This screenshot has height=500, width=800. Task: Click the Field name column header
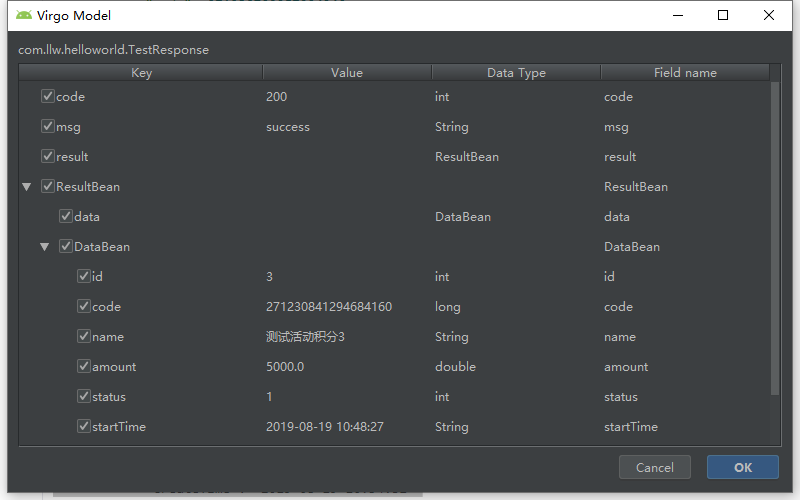click(685, 72)
